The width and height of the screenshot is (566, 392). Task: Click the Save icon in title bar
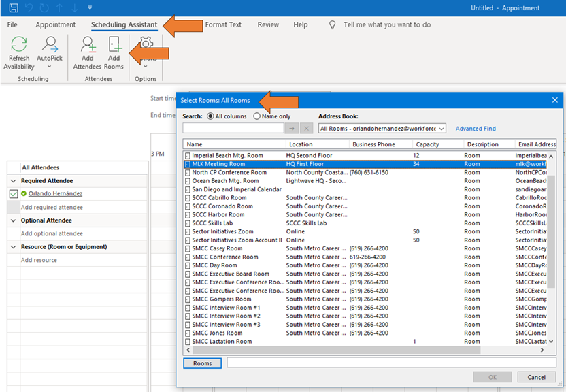(x=14, y=8)
